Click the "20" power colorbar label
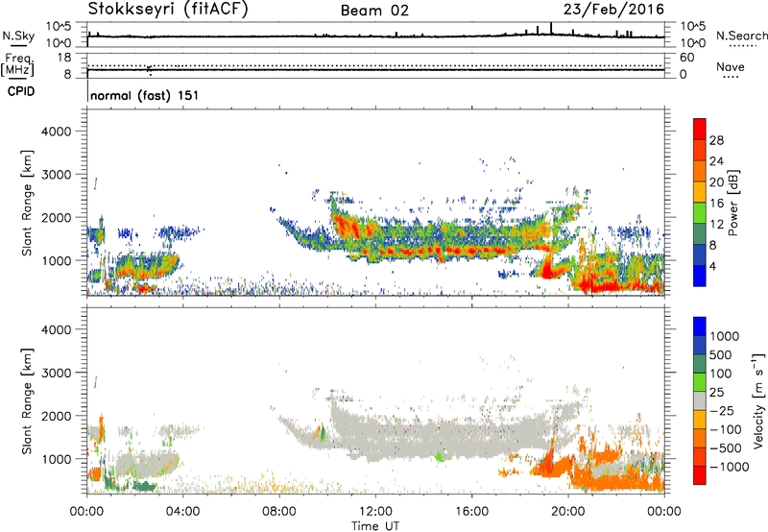The image size is (768, 532). click(x=716, y=182)
